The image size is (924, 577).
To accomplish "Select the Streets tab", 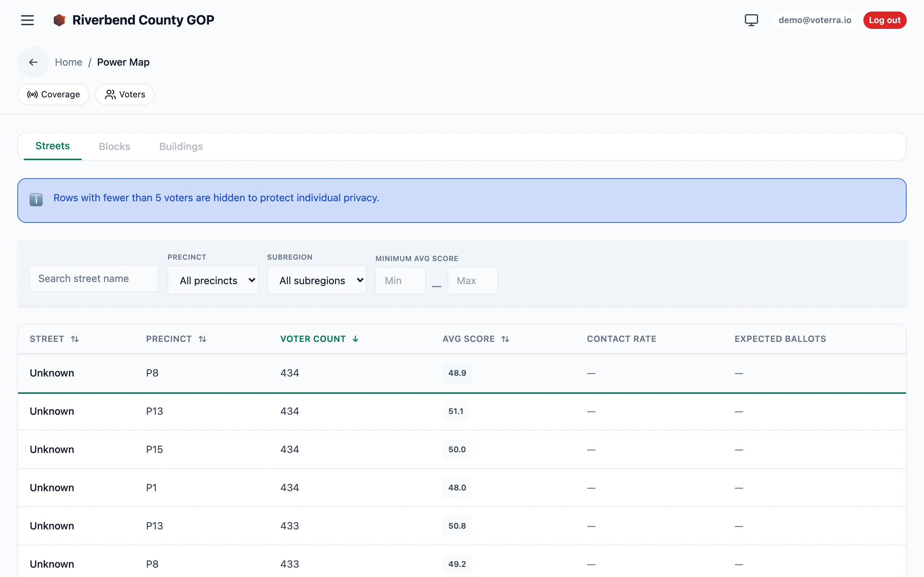I will [53, 146].
